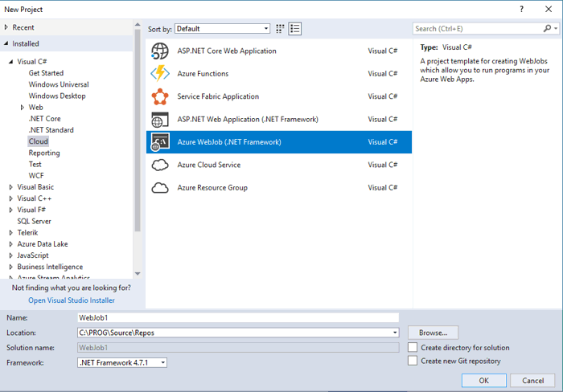Click the Service Fabric Application icon
The height and width of the screenshot is (392, 563).
click(160, 96)
